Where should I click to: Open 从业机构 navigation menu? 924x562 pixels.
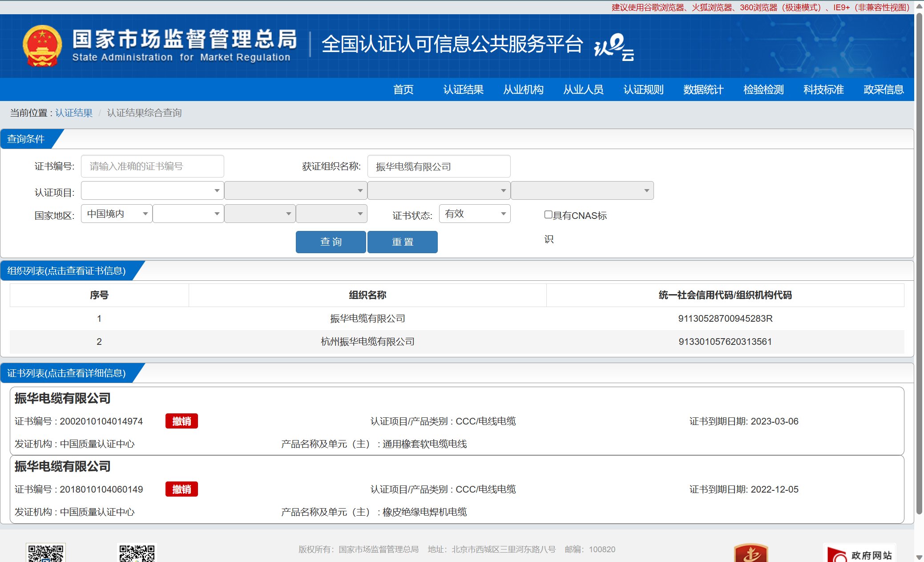[523, 89]
